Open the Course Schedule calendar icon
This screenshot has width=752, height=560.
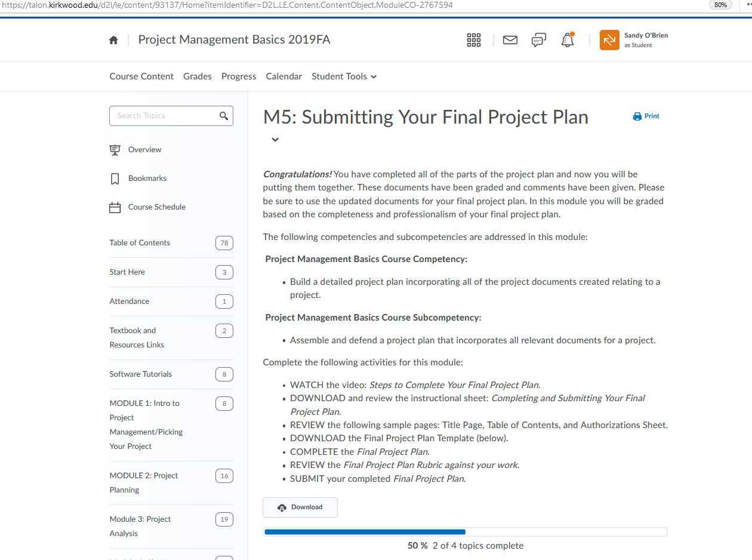(115, 207)
